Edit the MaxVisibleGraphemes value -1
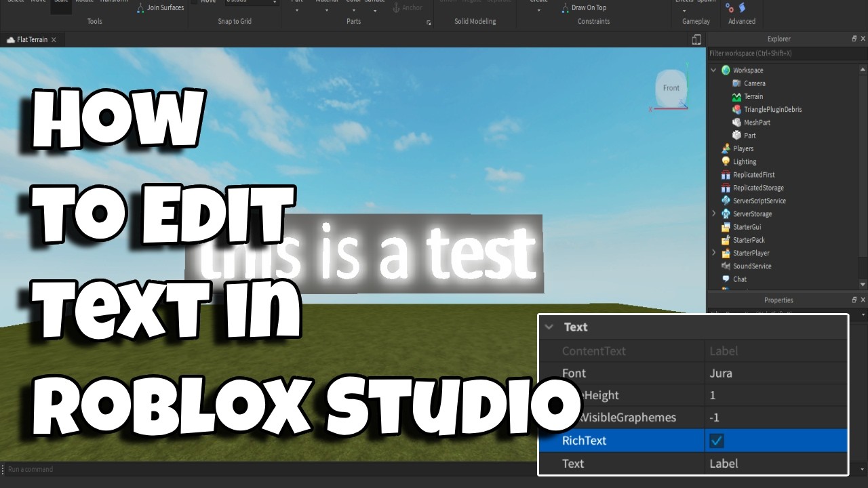Screen dimensions: 868x488 click(776, 418)
